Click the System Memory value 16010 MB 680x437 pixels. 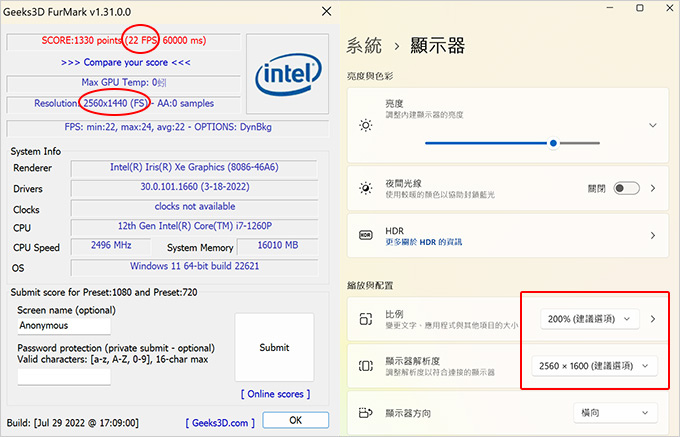(x=278, y=245)
